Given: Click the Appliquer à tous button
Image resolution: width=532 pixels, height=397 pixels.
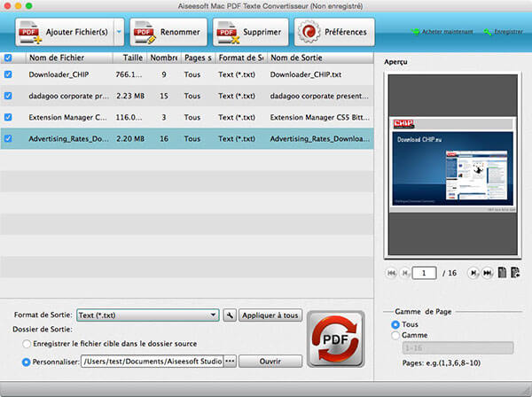Looking at the screenshot, I should (x=270, y=315).
